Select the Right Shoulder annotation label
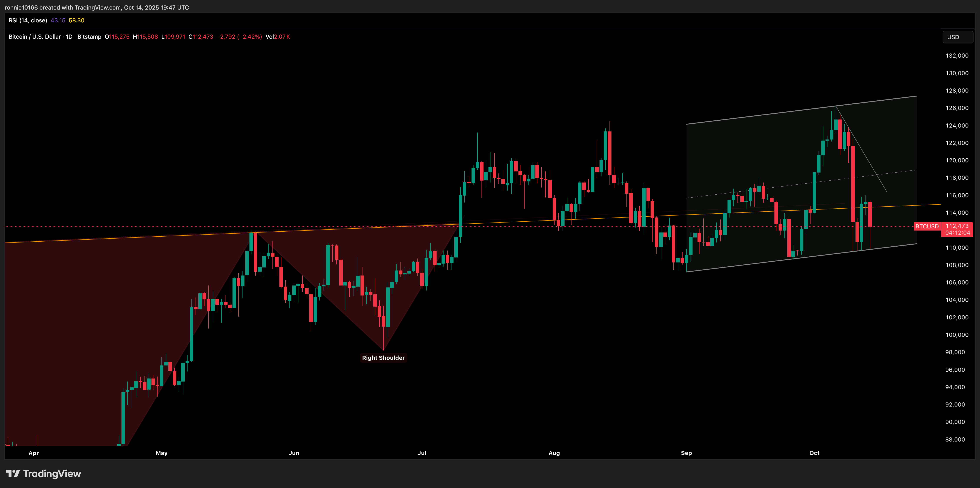Viewport: 980px width, 488px height. coord(383,358)
